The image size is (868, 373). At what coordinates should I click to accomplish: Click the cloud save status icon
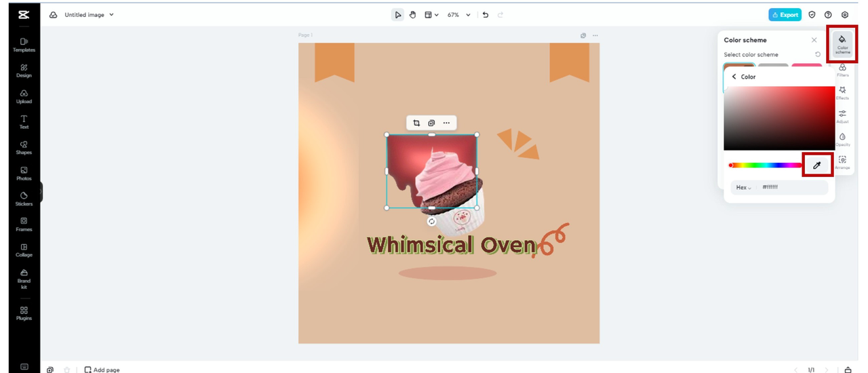click(53, 15)
